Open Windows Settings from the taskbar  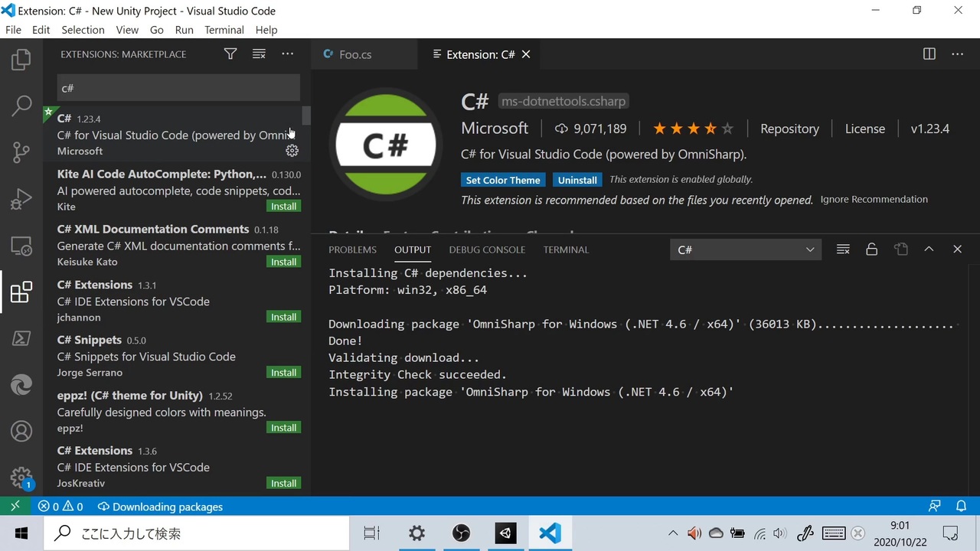(416, 533)
